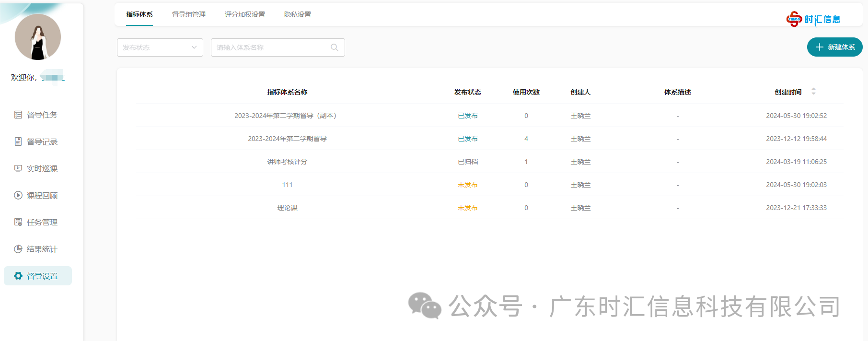
Task: Click 已发布 status of 副本 row
Action: point(468,116)
